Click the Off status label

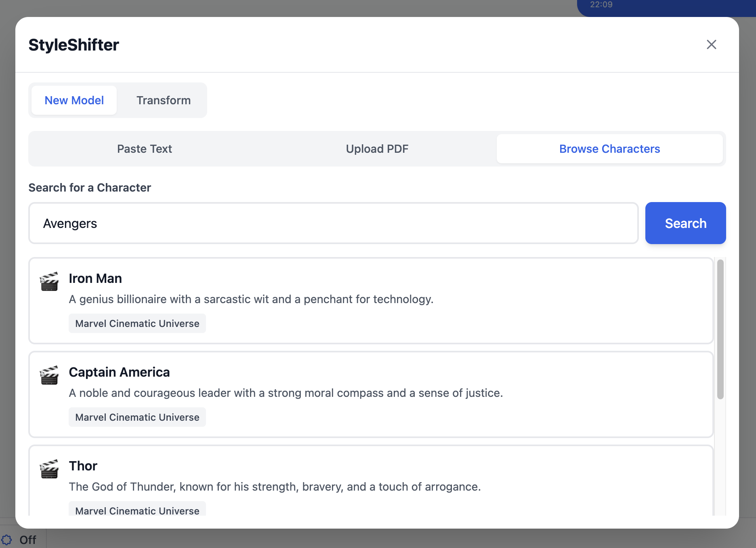(x=28, y=540)
